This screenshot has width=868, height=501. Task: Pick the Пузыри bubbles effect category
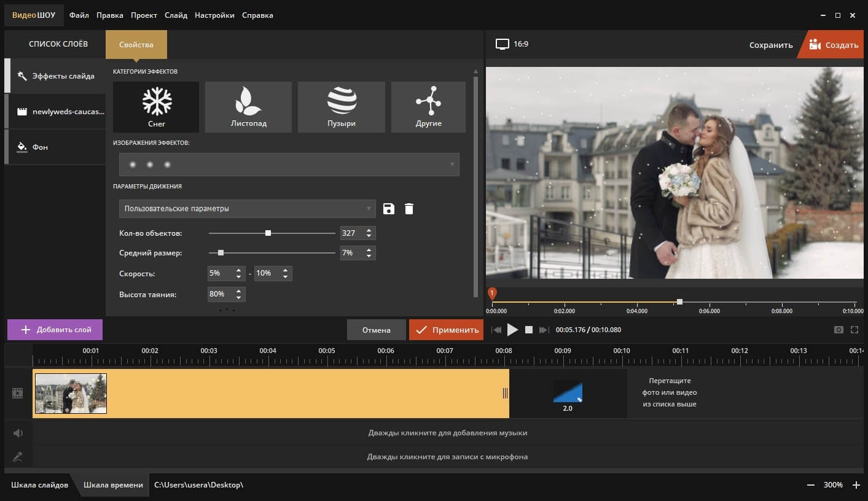click(341, 107)
